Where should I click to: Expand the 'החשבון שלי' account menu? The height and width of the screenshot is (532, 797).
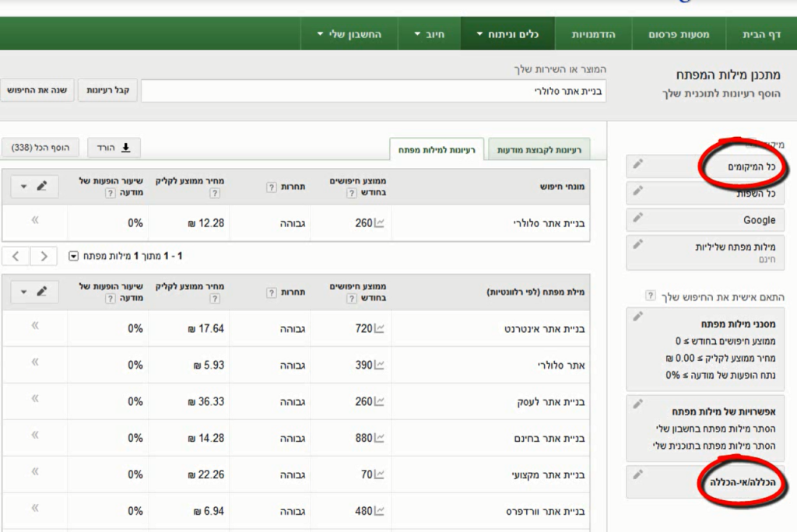point(349,34)
